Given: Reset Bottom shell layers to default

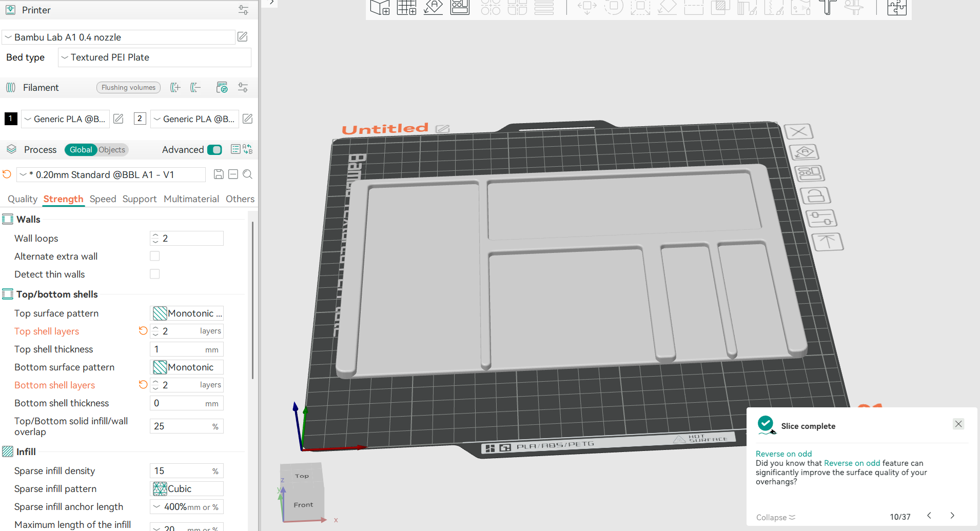Looking at the screenshot, I should pos(143,385).
